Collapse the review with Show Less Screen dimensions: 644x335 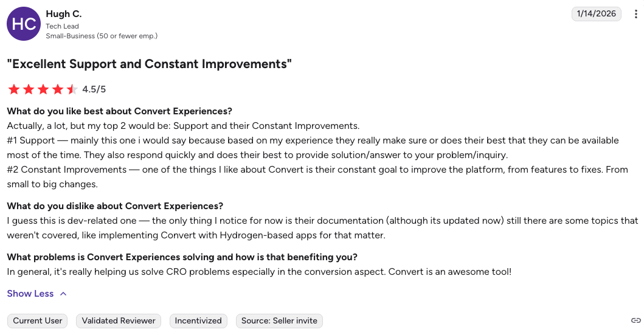pos(30,294)
